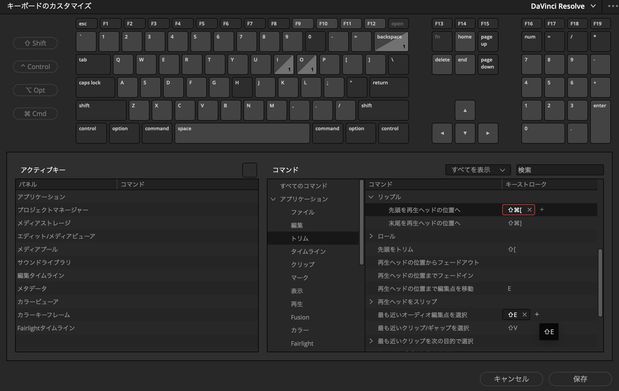Image resolution: width=619 pixels, height=391 pixels.
Task: Click the home key on virtual keyboard
Action: click(x=465, y=41)
